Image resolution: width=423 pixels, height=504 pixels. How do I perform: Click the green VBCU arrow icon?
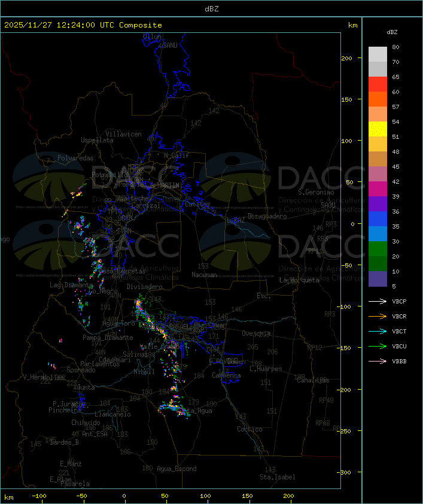[378, 346]
